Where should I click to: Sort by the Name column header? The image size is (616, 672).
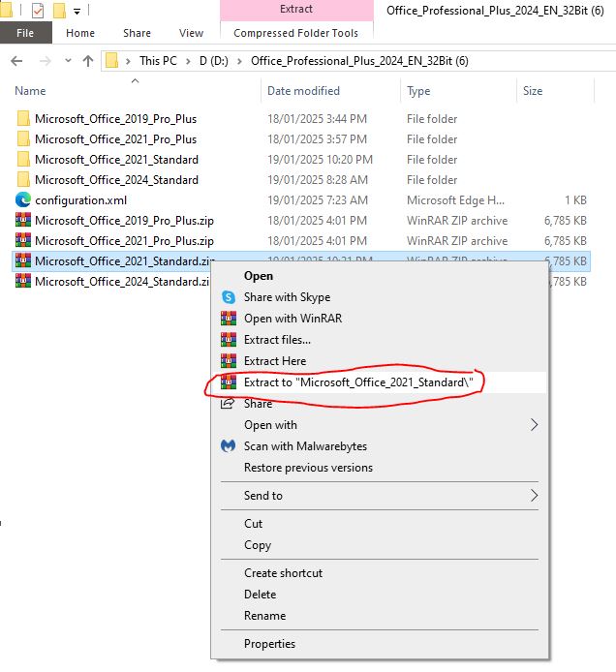30,91
